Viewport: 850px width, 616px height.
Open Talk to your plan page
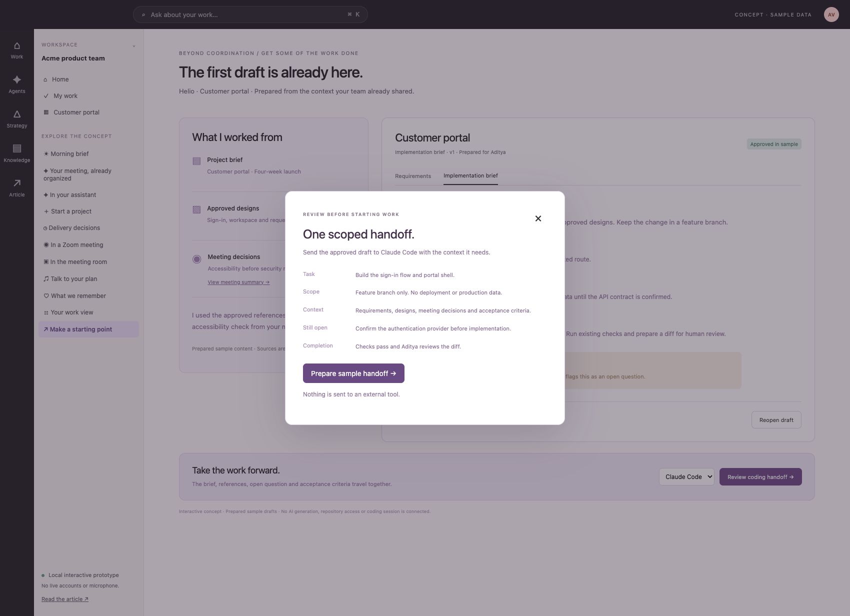click(88, 279)
